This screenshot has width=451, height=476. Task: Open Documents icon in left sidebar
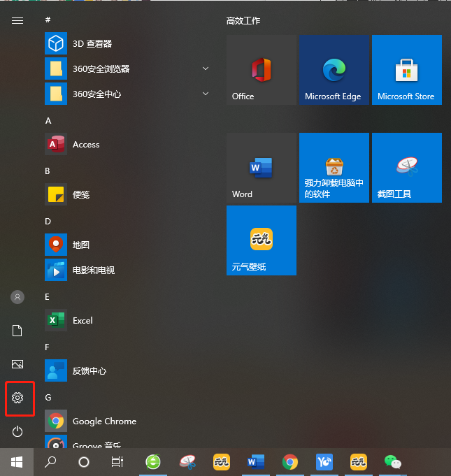click(17, 331)
